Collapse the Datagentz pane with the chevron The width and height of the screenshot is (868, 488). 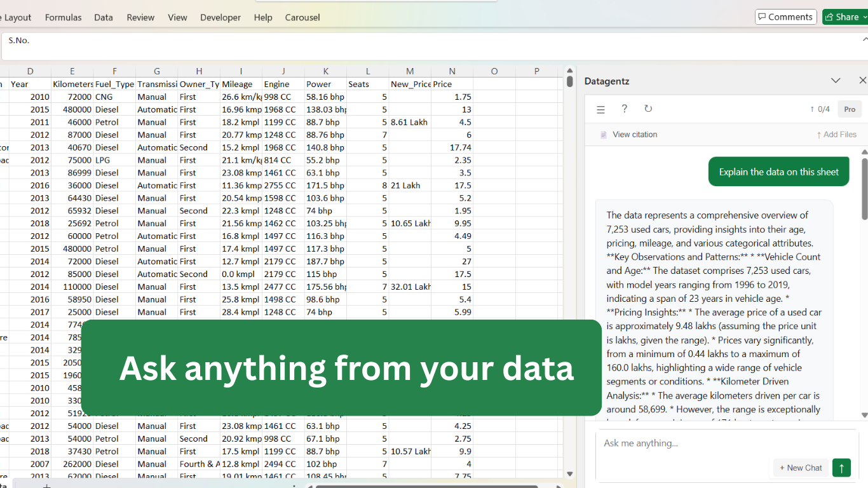click(x=836, y=81)
